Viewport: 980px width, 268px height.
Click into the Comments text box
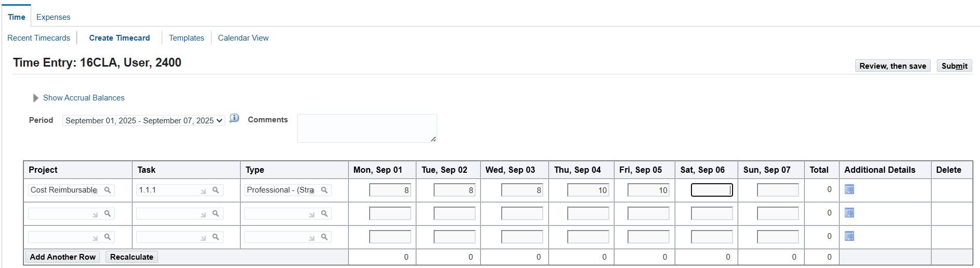(367, 128)
